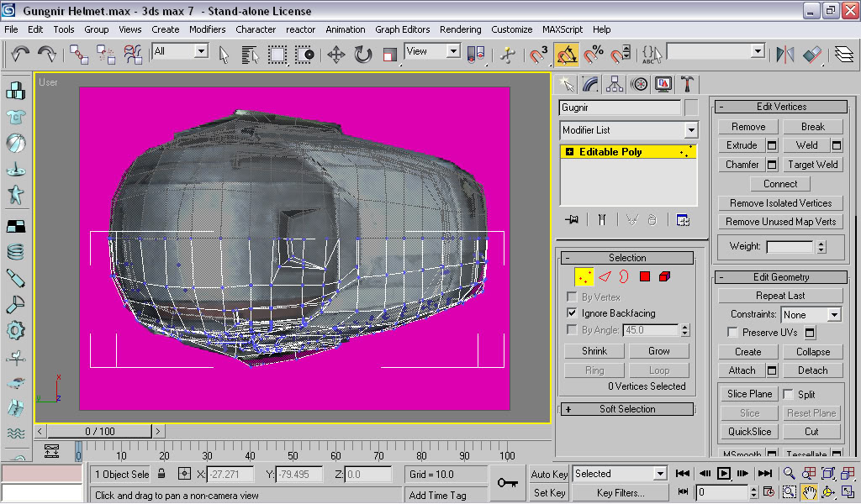This screenshot has height=504, width=861.
Task: Disable the Ignore Backfacing checkbox
Action: (x=573, y=313)
